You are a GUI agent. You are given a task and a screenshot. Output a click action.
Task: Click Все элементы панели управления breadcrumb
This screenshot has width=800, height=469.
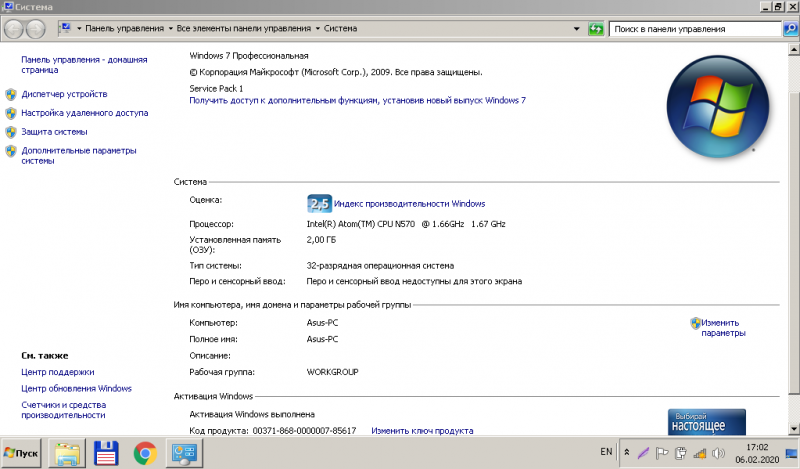243,29
